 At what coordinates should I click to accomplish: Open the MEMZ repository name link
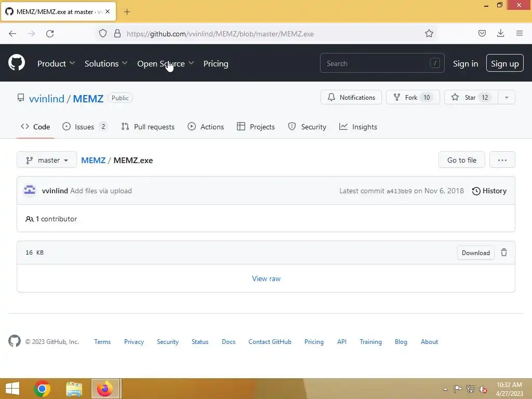(x=88, y=98)
